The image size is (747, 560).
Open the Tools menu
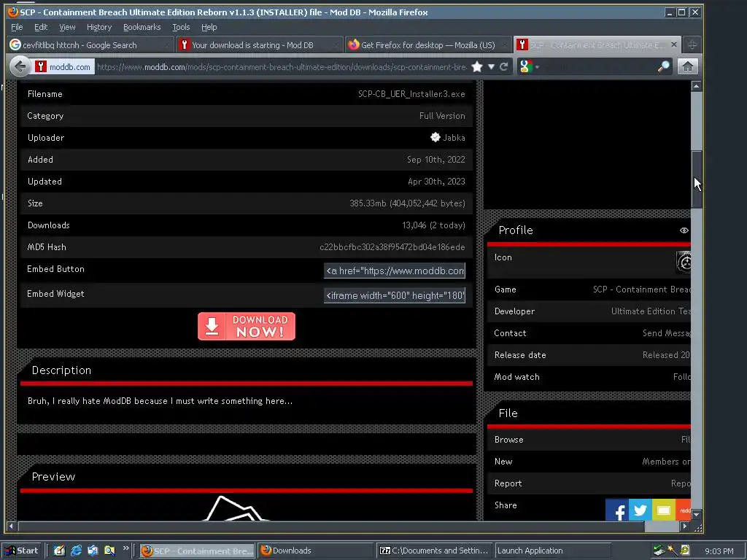181,27
